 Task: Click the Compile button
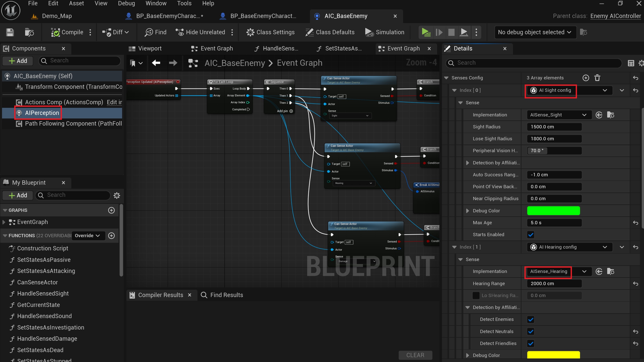point(68,32)
